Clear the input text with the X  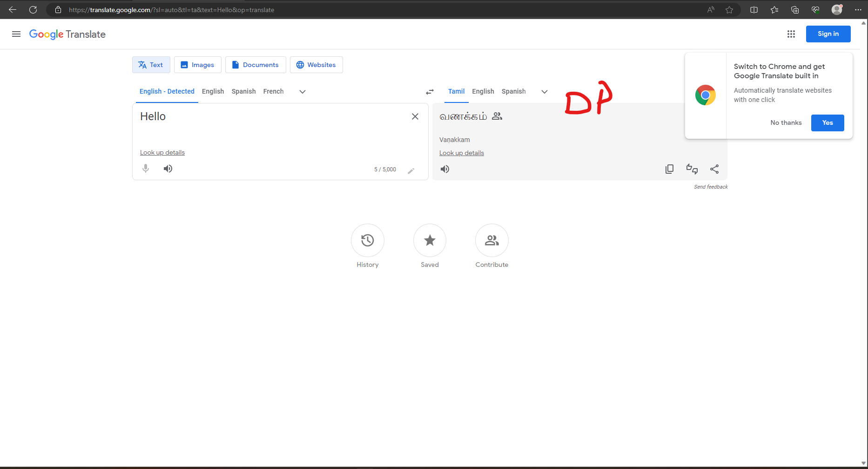coord(415,116)
